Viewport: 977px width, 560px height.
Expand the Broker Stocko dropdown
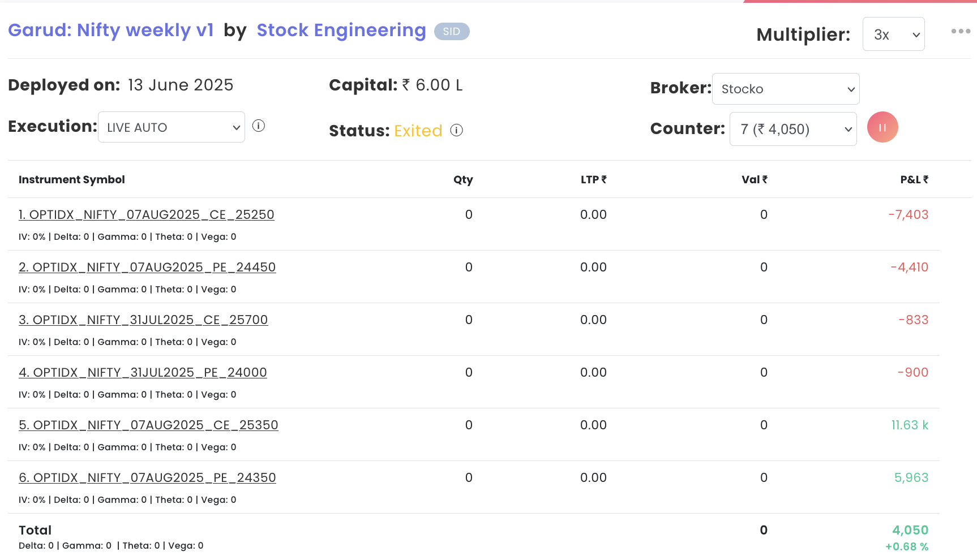(x=785, y=89)
